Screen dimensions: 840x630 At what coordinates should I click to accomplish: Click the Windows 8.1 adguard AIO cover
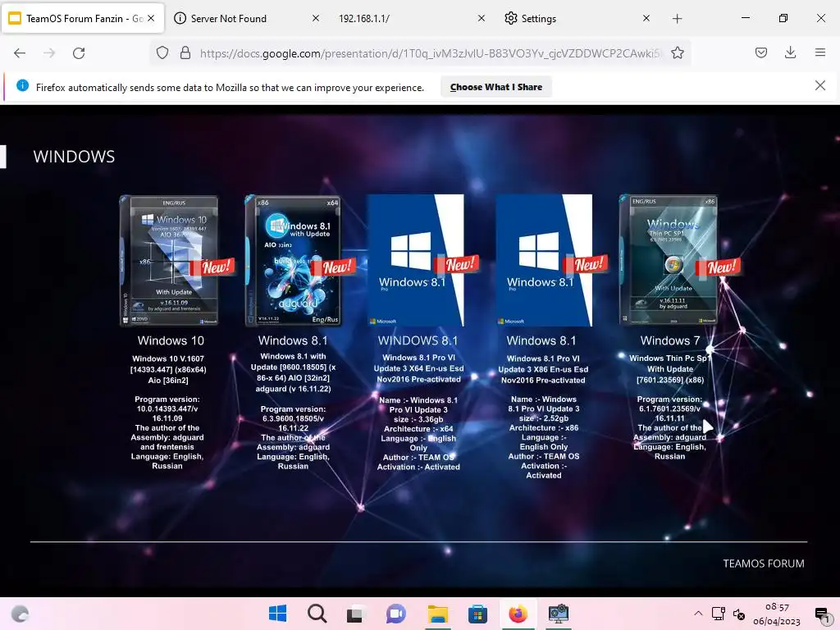point(293,261)
